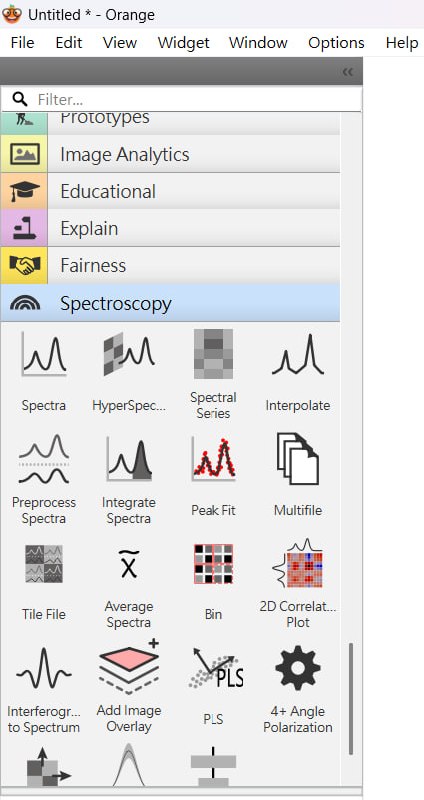
Task: Add the Integrate Spectra widget
Action: [129, 479]
